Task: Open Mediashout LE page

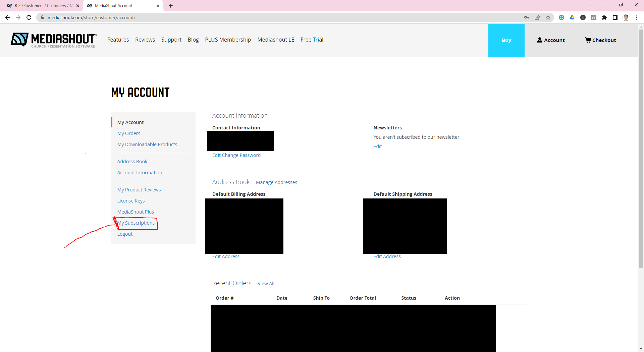Action: pos(276,40)
